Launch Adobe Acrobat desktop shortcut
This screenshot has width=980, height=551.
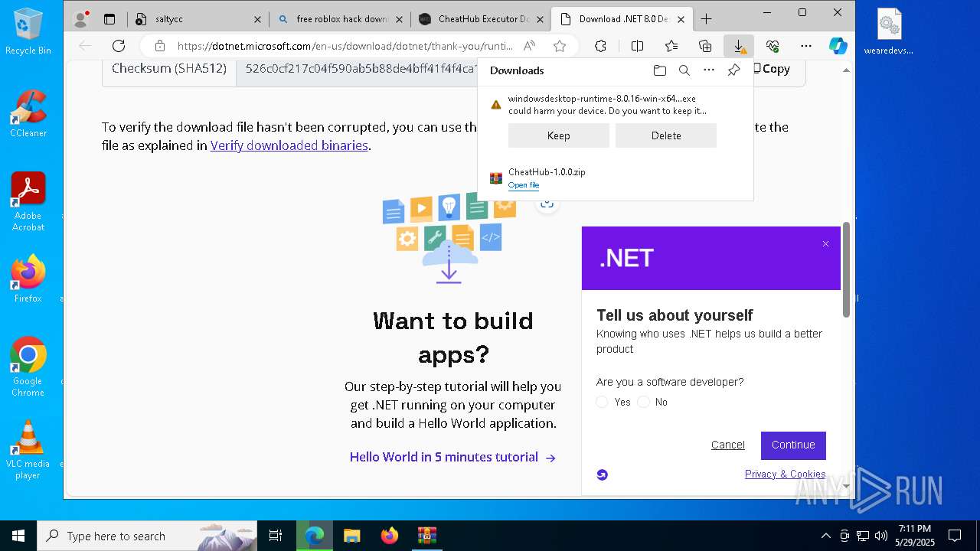tap(28, 201)
